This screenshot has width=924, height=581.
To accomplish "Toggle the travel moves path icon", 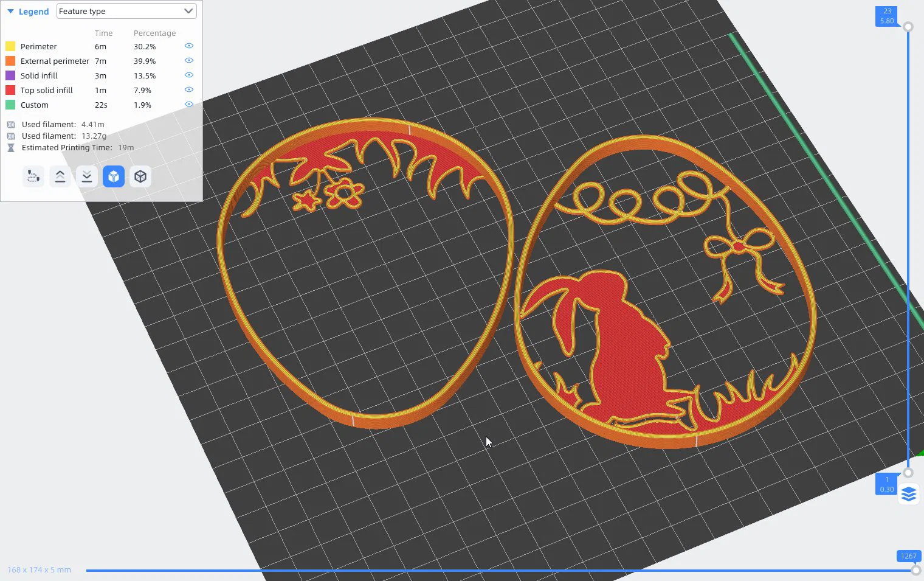I will (33, 176).
